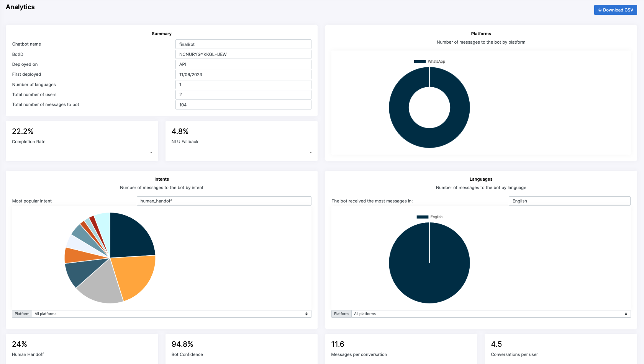
Task: Click the Languages card title
Action: [x=481, y=179]
